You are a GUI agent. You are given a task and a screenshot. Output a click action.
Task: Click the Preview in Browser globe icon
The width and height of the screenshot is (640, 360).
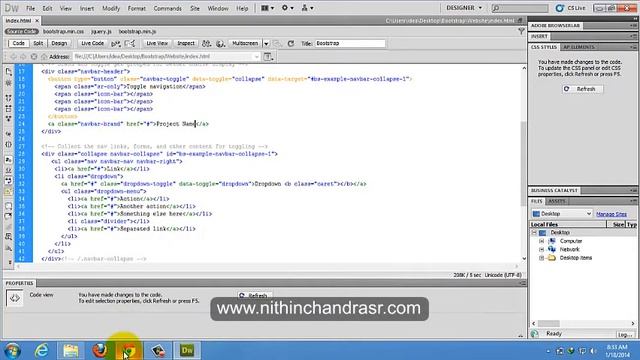click(x=221, y=43)
